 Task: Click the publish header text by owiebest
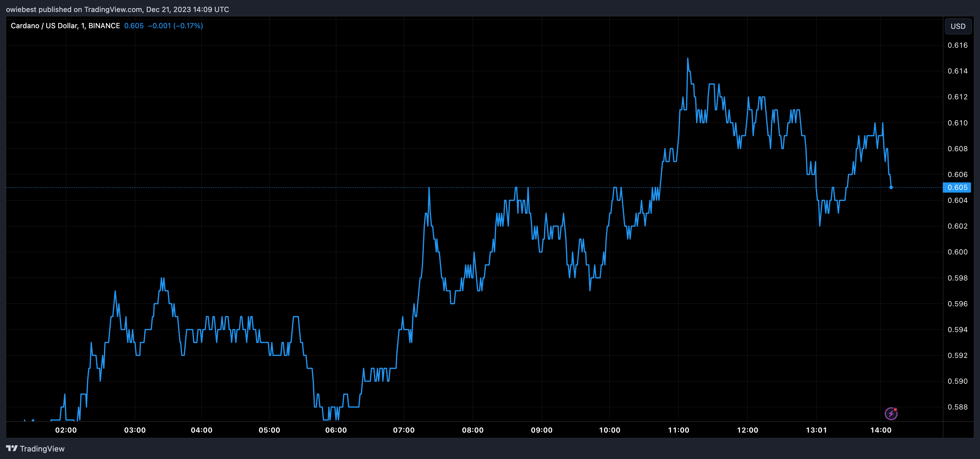tap(118, 10)
